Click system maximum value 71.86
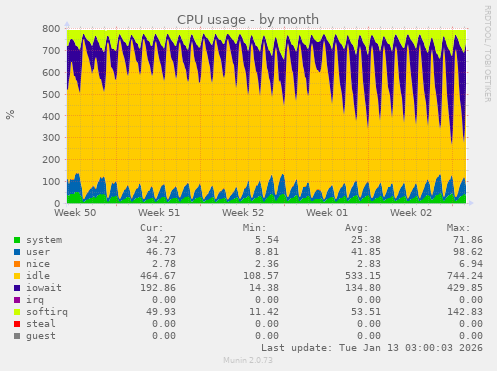This screenshot has width=497, height=371. click(x=468, y=240)
